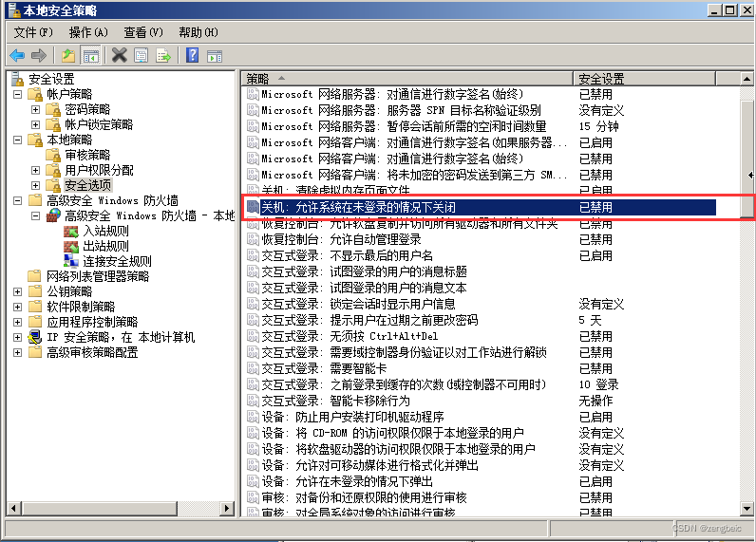Expand the 公钥策略 tree node
756x542 pixels.
pyautogui.click(x=18, y=291)
